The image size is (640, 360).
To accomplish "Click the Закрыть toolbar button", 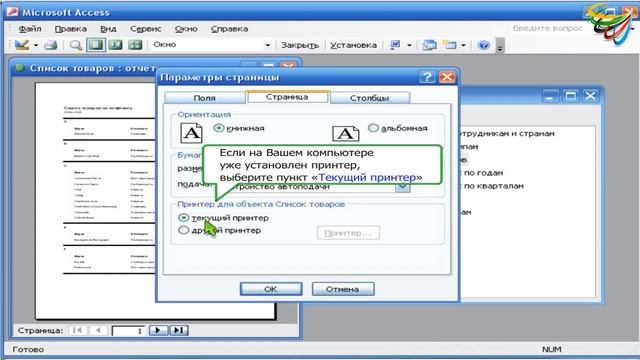I will (x=300, y=45).
